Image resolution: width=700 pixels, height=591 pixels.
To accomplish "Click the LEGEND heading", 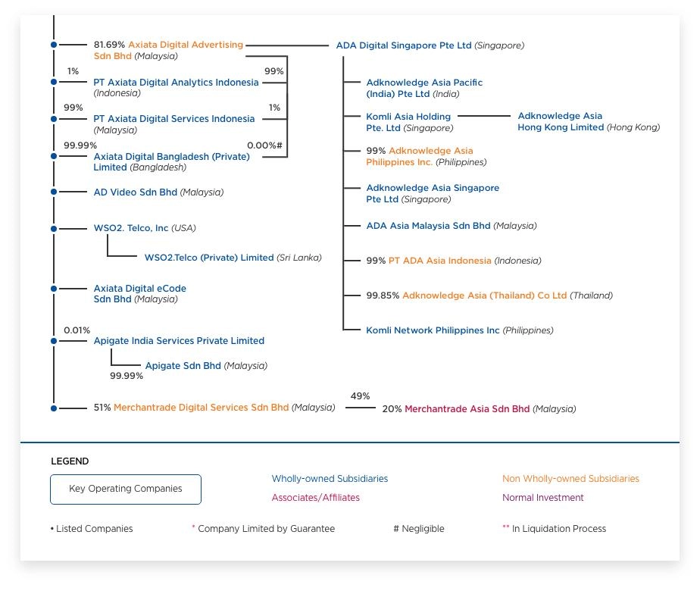I will click(70, 461).
